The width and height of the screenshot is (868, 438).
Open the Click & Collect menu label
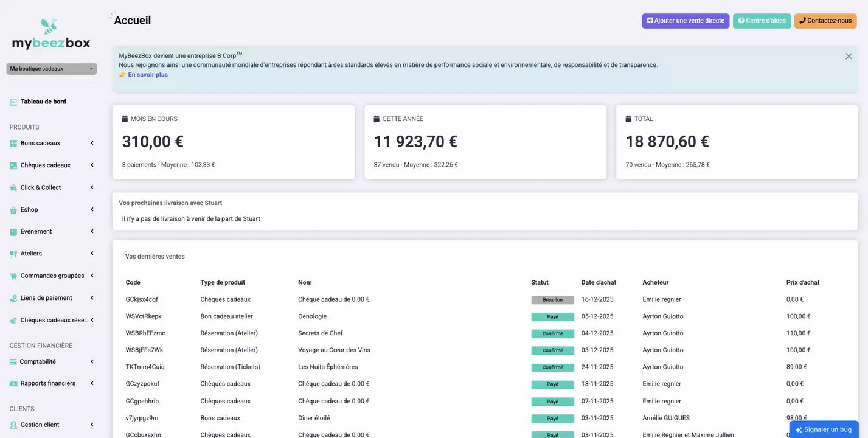coord(41,187)
